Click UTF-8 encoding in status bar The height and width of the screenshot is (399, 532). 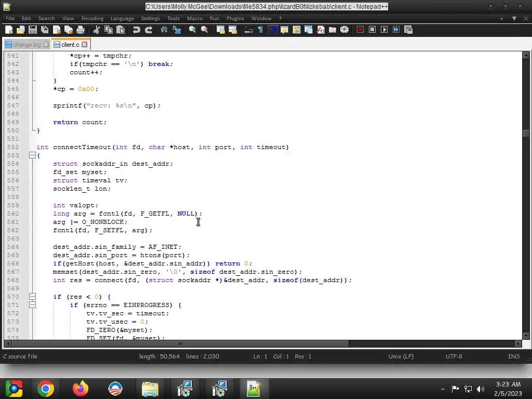pos(454,356)
